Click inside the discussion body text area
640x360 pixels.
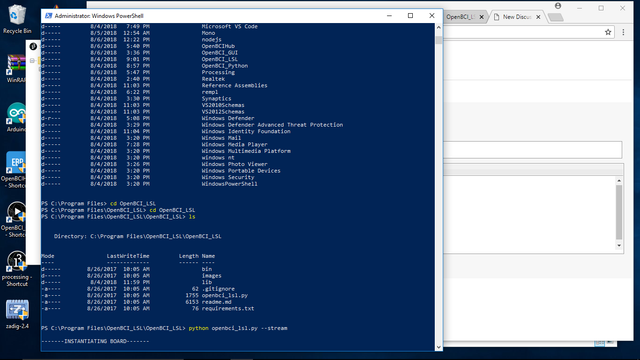[529, 214]
